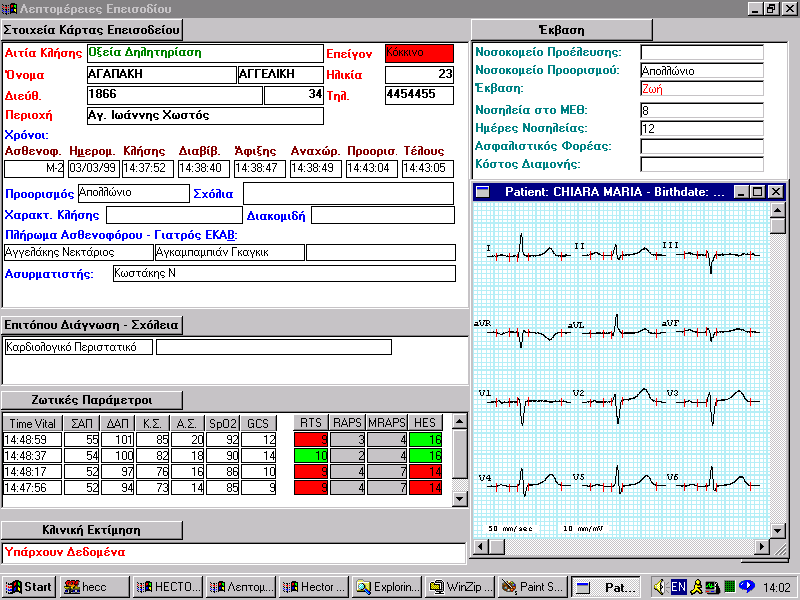Click the main window title bar icon
The width and height of the screenshot is (800, 600).
coord(9,9)
